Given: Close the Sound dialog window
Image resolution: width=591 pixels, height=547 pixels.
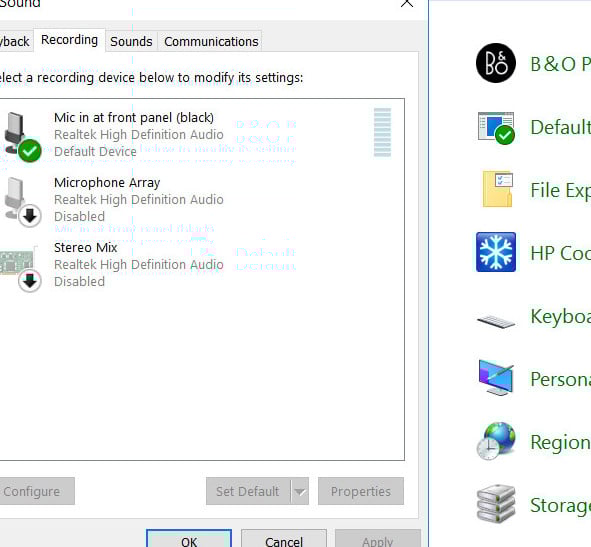Looking at the screenshot, I should (407, 4).
